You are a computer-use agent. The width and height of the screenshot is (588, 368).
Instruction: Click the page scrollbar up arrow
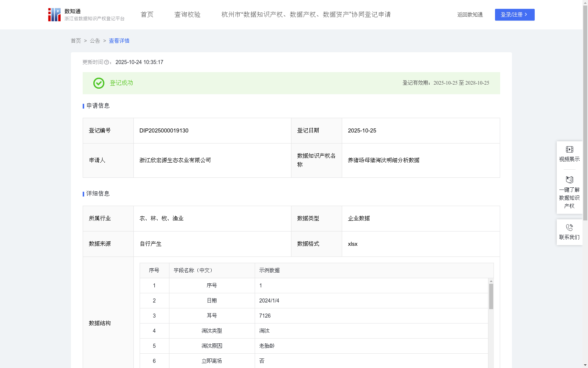click(585, 3)
